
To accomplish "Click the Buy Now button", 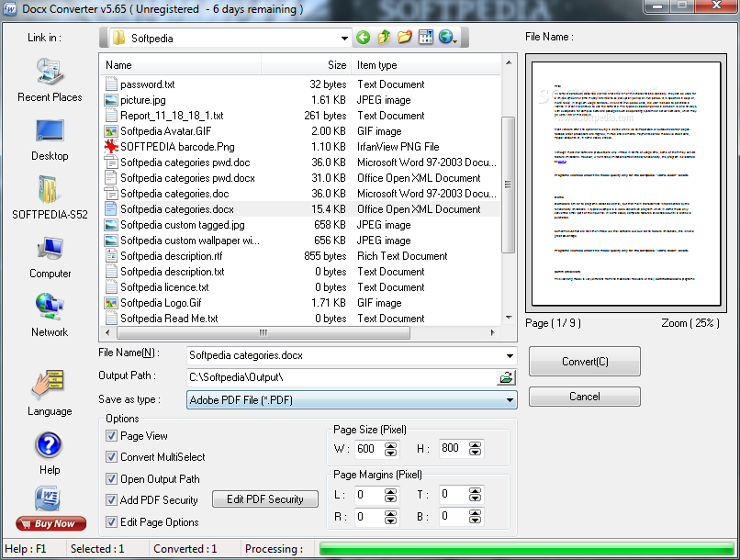I will (51, 523).
